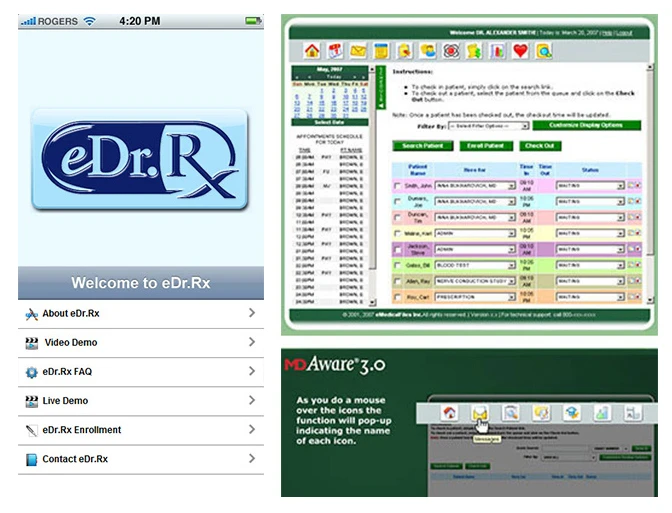
Task: Click main patient list vertical scrollbar
Action: tap(650, 183)
